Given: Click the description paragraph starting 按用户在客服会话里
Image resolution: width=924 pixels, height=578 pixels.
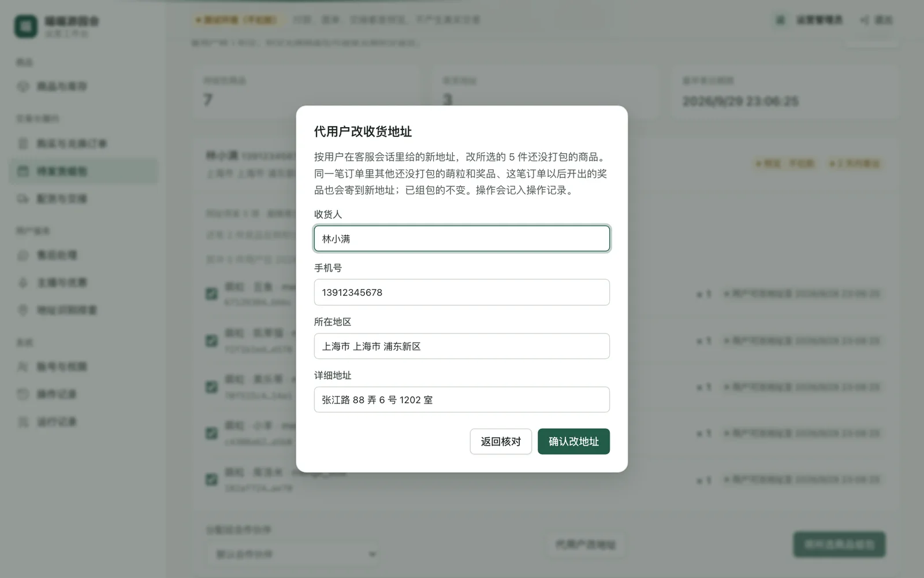Looking at the screenshot, I should click(461, 173).
